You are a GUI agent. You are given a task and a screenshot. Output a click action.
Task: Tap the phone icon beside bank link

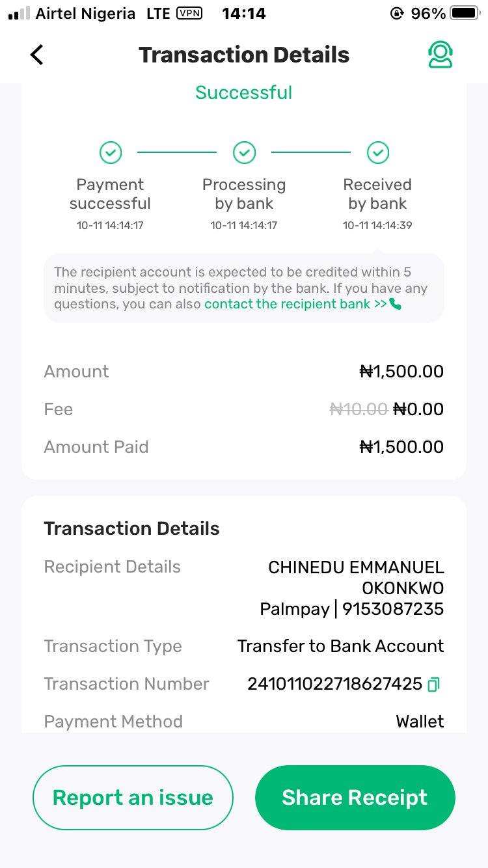coord(395,304)
